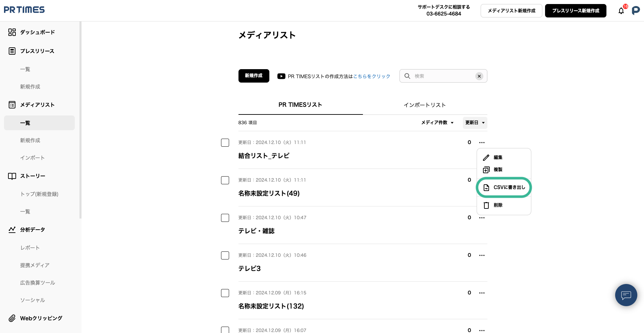This screenshot has width=644, height=333.
Task: Open three-dot menu for テレビ3 list
Action: tap(482, 255)
